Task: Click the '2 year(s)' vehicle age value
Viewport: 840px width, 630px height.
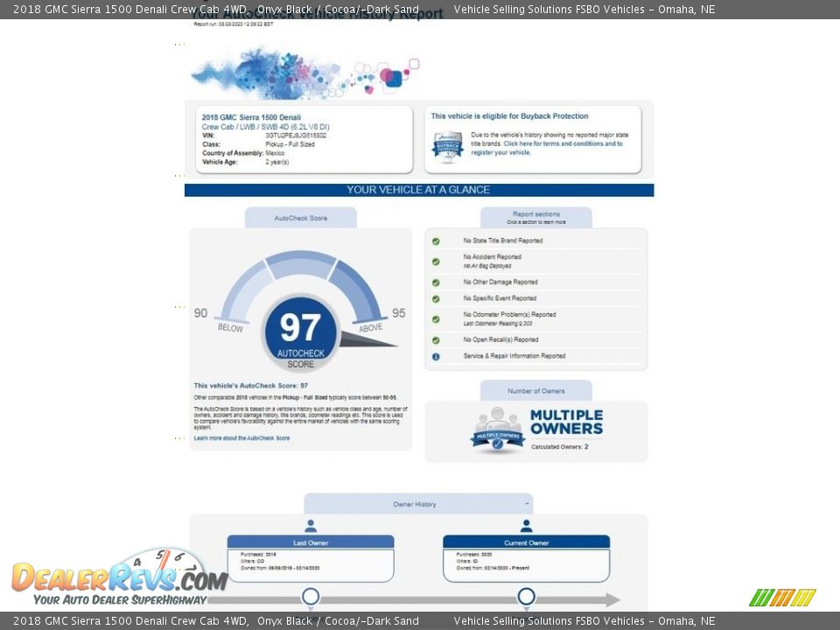Action: (x=277, y=162)
